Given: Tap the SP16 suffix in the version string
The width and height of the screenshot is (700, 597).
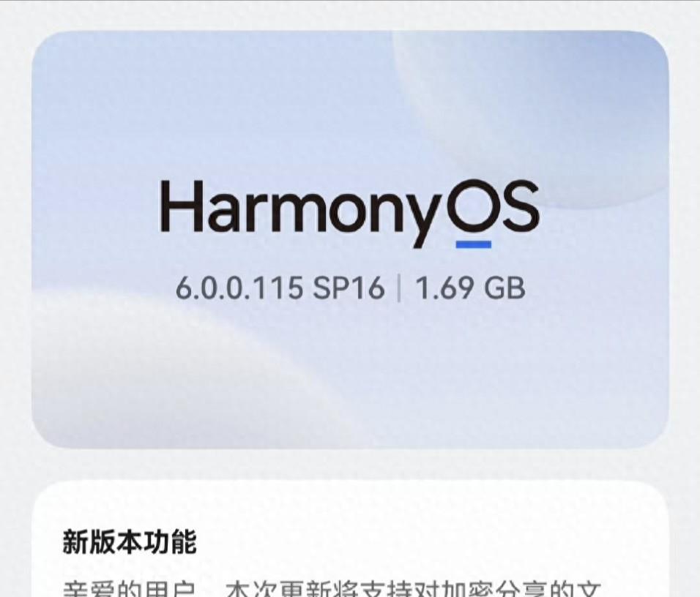Looking at the screenshot, I should [349, 288].
